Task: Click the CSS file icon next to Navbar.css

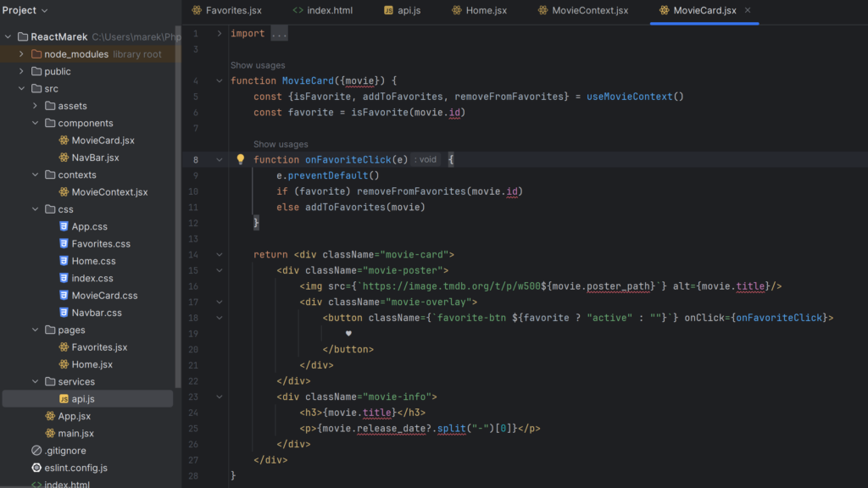Action: click(64, 313)
